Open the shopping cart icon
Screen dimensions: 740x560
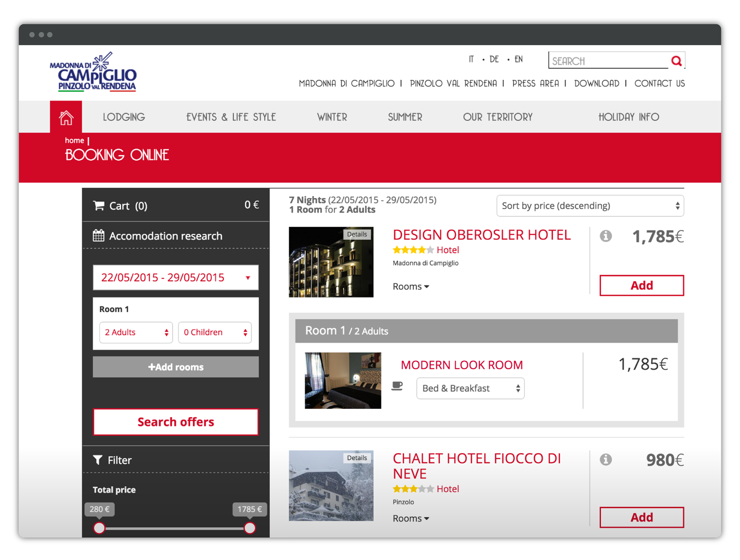99,206
